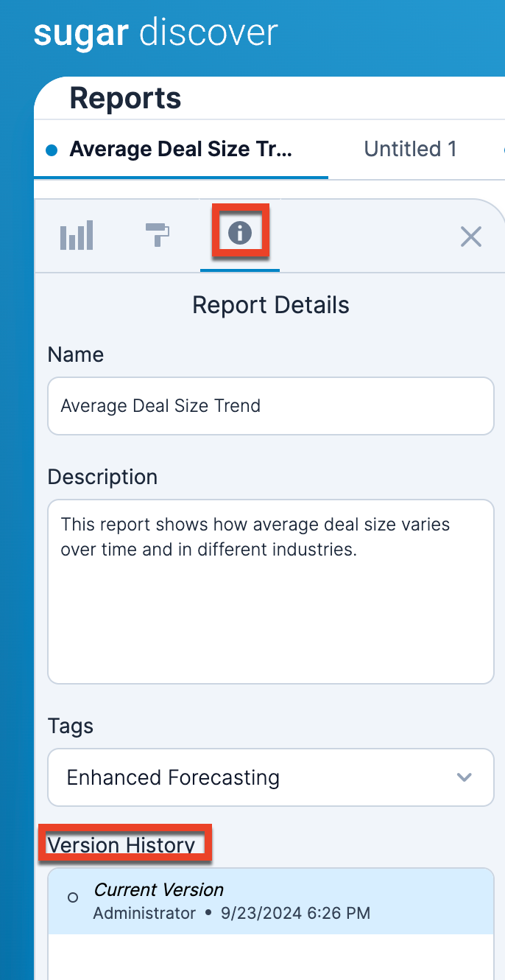Click the Version History section label
The width and height of the screenshot is (505, 980).
121,844
